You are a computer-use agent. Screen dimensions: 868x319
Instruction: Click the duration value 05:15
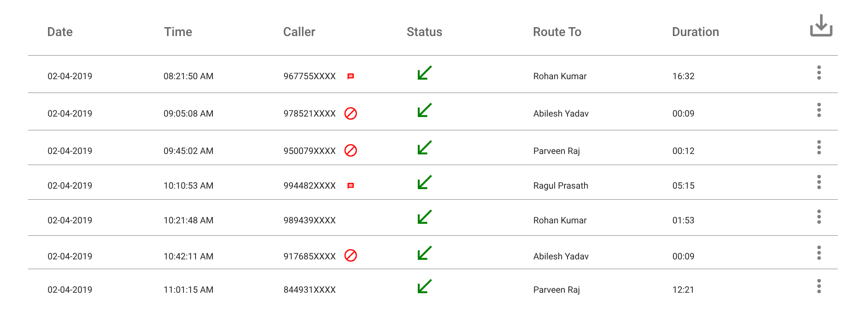pyautogui.click(x=684, y=186)
